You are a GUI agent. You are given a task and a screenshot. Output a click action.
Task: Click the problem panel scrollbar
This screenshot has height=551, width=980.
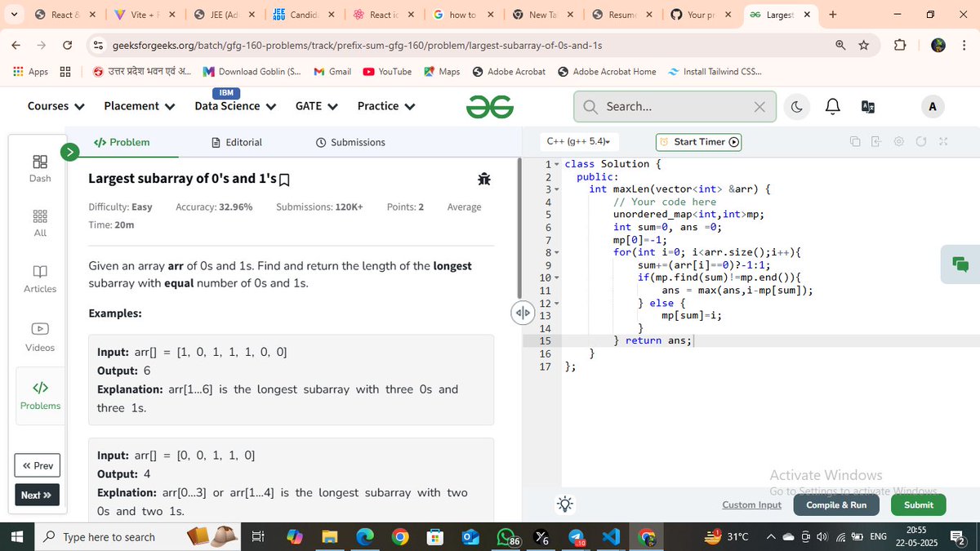[x=518, y=228]
